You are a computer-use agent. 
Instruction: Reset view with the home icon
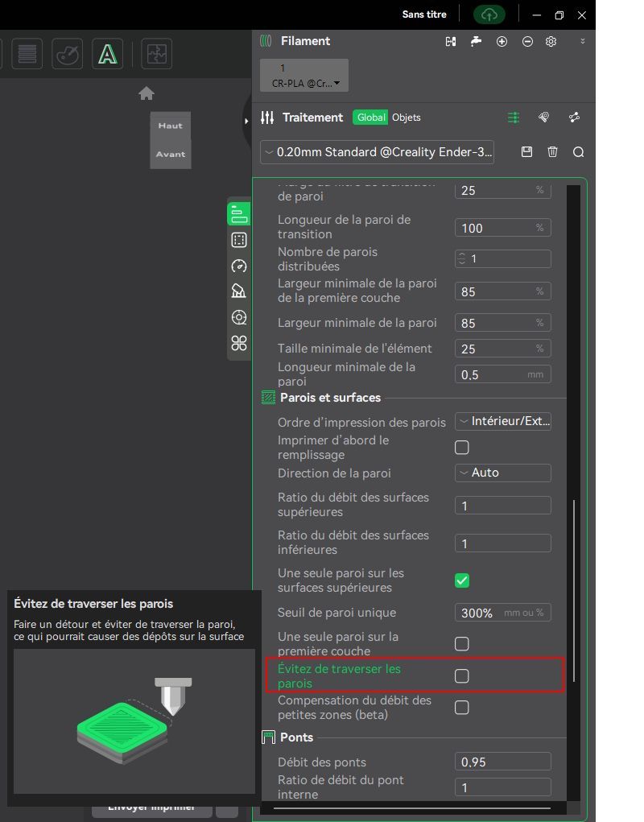[x=147, y=94]
